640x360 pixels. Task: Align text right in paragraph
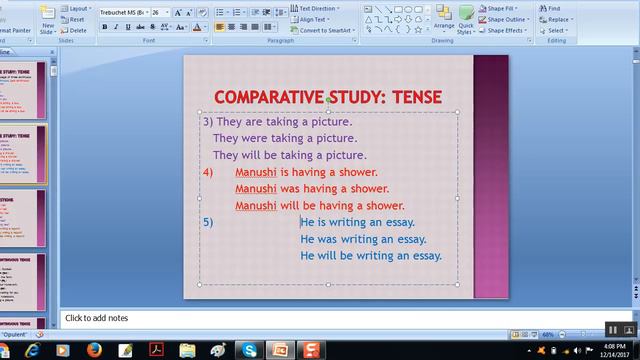[x=243, y=27]
